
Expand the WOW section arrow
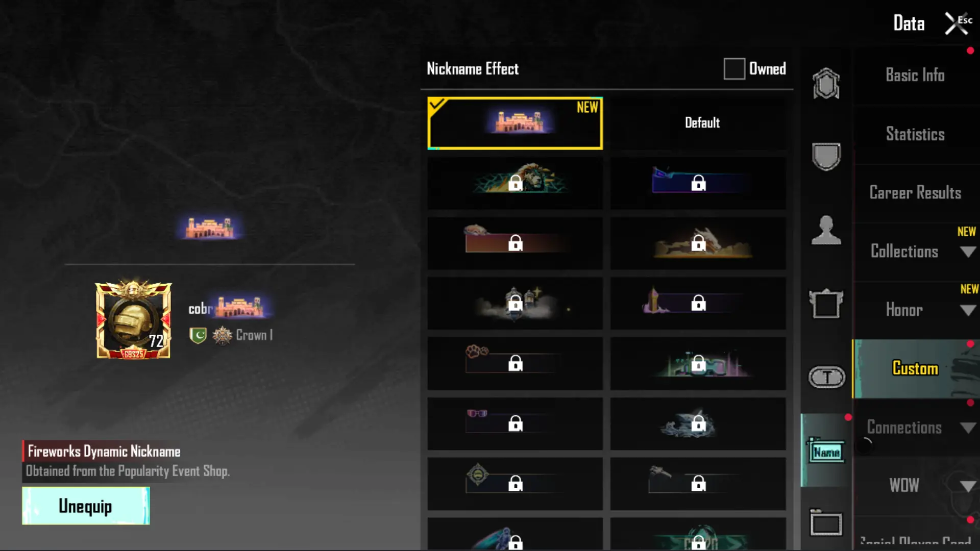(968, 486)
